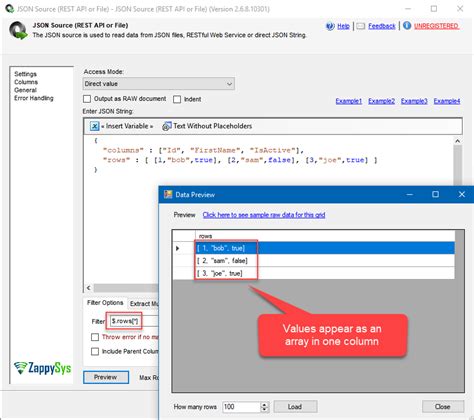Click the Help question mark icon
This screenshot has width=474, height=420.
[330, 26]
